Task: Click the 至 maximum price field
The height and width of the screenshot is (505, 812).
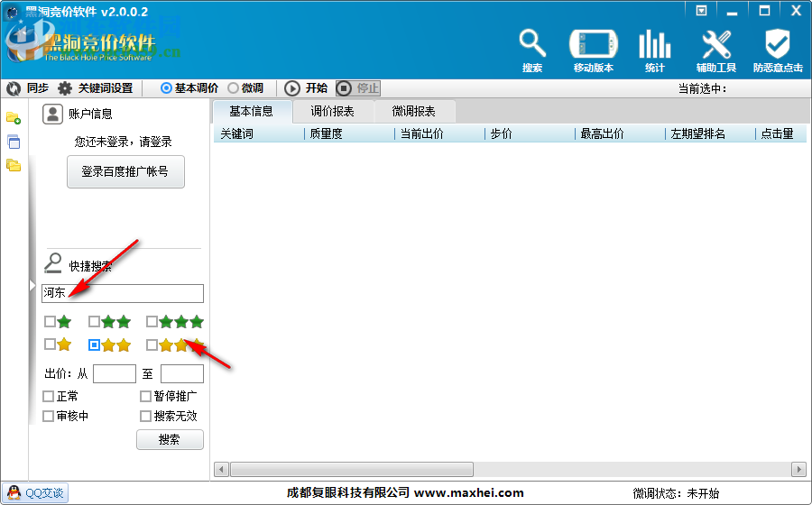Action: [181, 373]
